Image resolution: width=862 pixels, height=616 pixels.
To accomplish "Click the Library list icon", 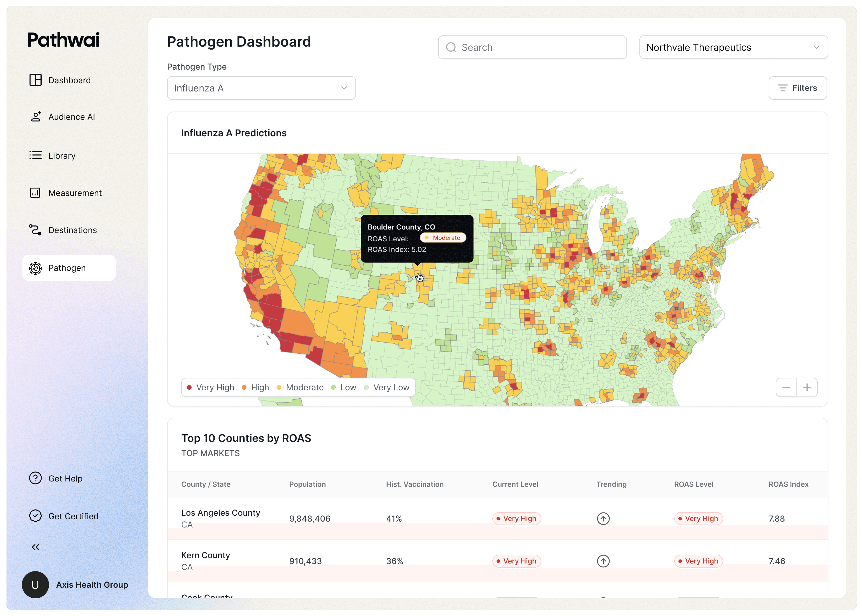I will [35, 155].
